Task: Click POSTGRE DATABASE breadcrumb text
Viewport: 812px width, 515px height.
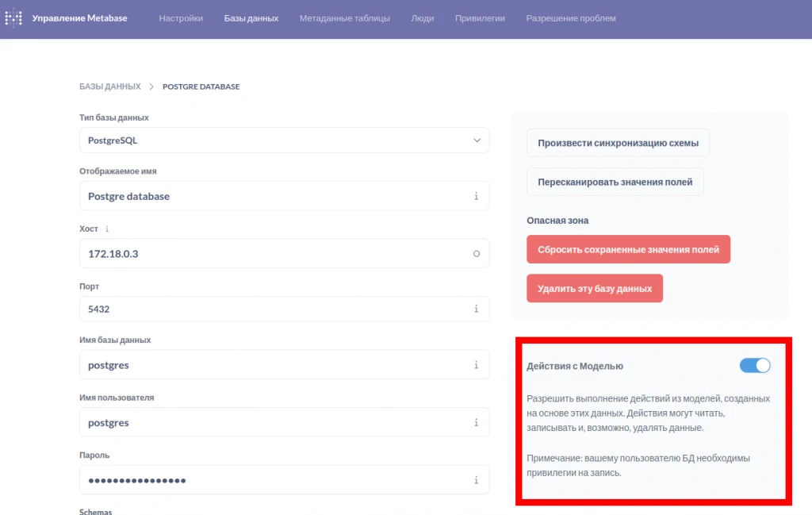Action: pos(201,86)
